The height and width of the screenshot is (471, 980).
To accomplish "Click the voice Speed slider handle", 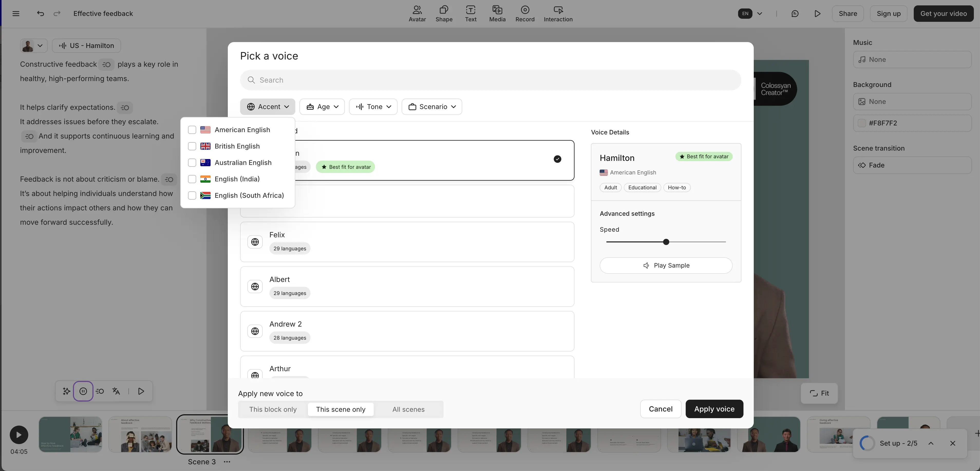I will coord(666,242).
